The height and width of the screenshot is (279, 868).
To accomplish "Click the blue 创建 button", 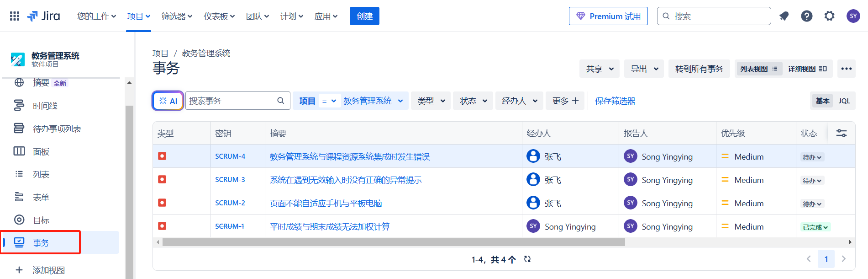I will [x=364, y=16].
